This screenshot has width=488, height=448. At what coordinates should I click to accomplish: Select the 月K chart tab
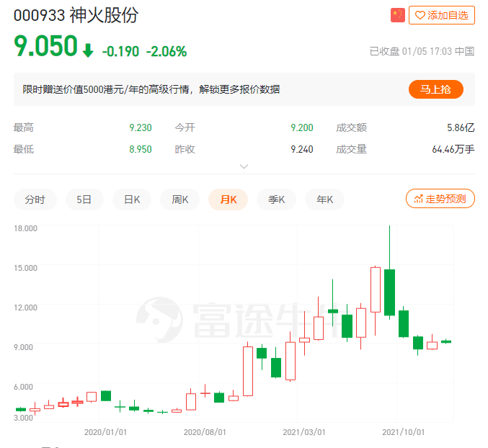click(228, 200)
